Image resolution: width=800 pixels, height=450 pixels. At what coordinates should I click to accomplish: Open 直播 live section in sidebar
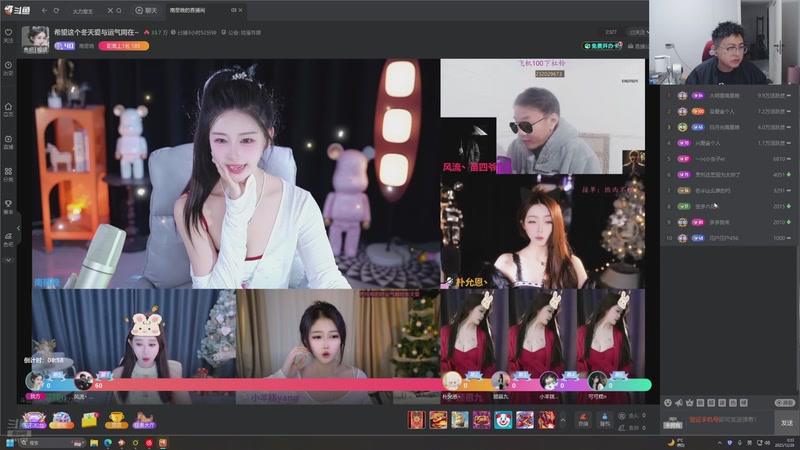pyautogui.click(x=8, y=142)
